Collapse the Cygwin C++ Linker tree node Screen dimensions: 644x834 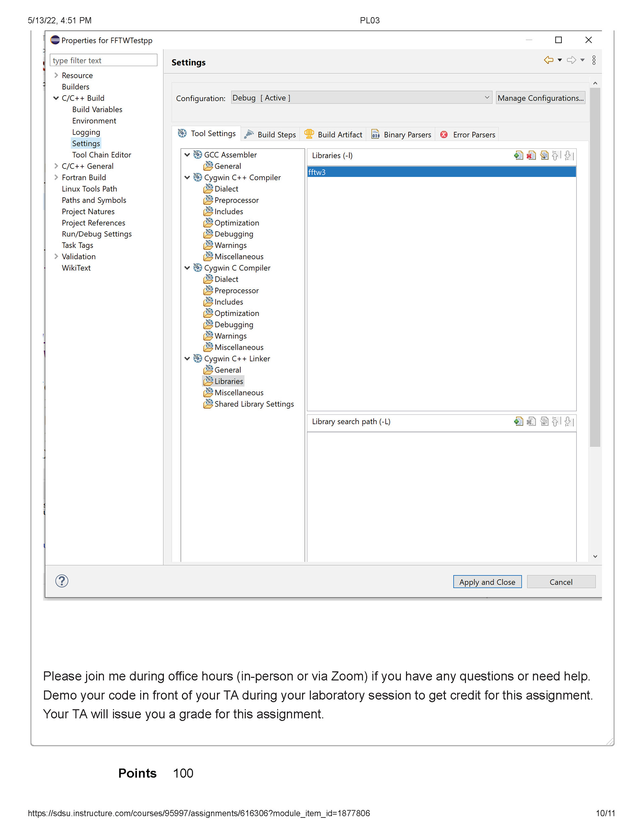point(187,358)
